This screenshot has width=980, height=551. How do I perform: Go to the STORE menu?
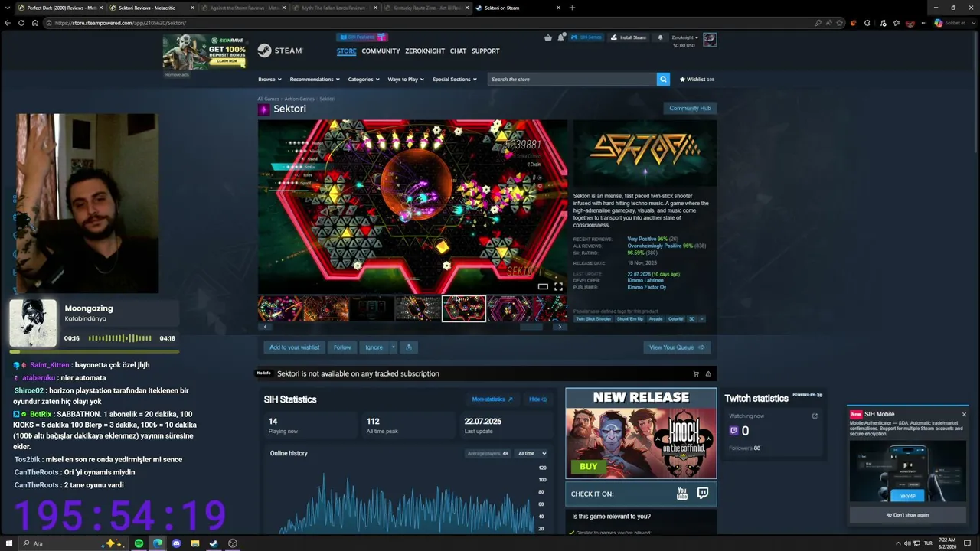(347, 51)
